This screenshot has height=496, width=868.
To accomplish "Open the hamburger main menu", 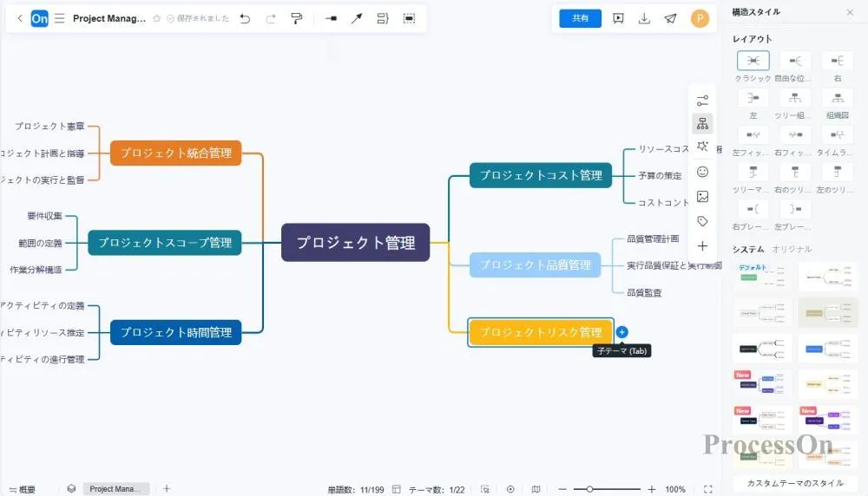I will [x=59, y=18].
